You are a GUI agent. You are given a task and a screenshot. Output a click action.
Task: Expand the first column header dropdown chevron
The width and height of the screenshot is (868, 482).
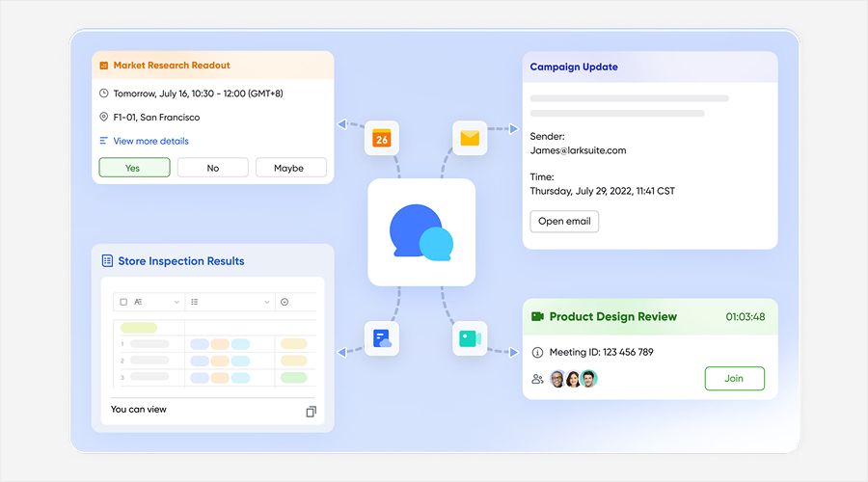(176, 302)
